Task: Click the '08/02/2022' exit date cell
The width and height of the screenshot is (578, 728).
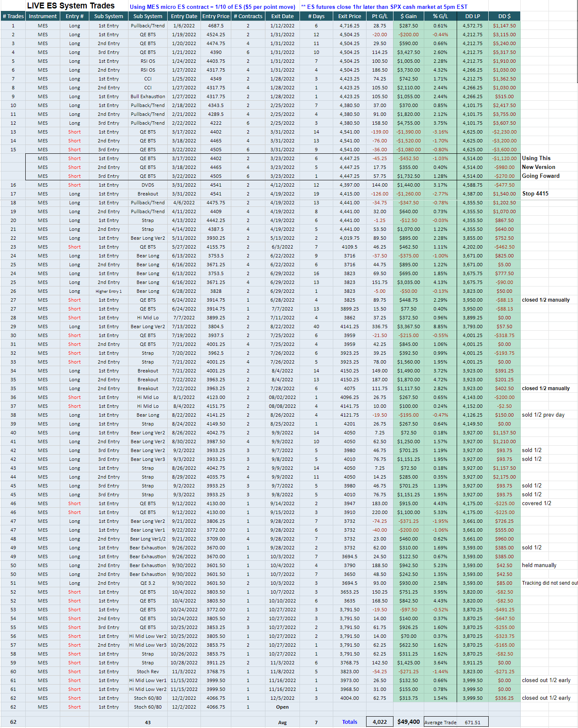Action: [x=282, y=398]
